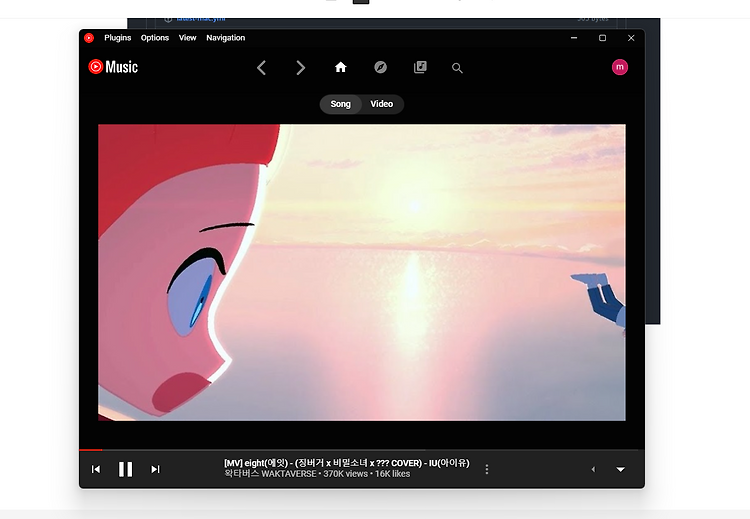Screen dimensions: 750x519
Task: Click the app icon in title bar
Action: tap(89, 38)
